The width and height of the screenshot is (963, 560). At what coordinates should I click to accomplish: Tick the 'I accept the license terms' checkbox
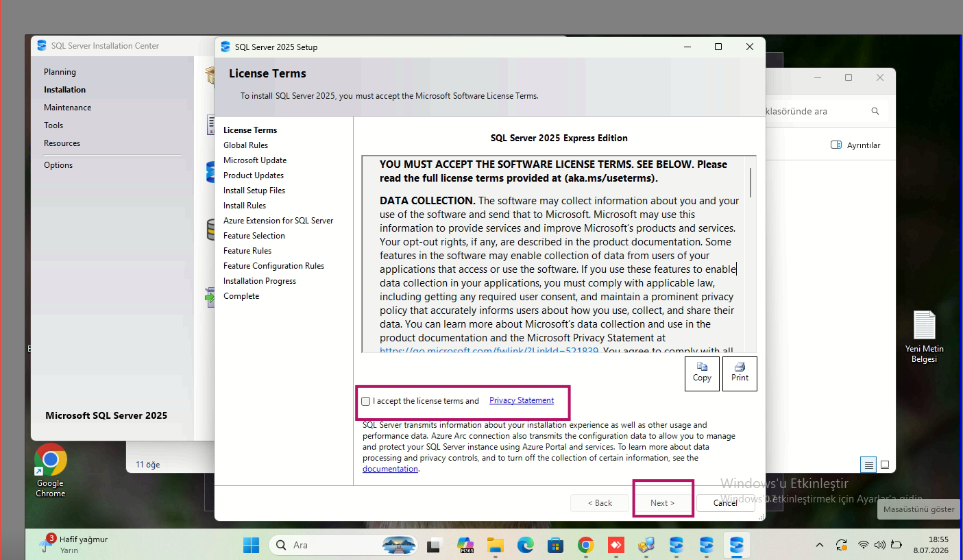pos(366,401)
